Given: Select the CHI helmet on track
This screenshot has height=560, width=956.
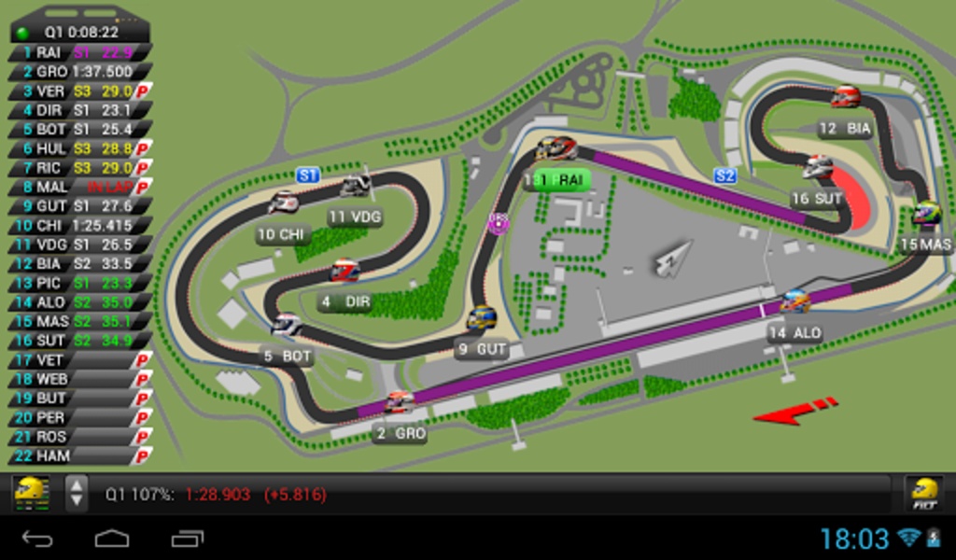Looking at the screenshot, I should (284, 203).
